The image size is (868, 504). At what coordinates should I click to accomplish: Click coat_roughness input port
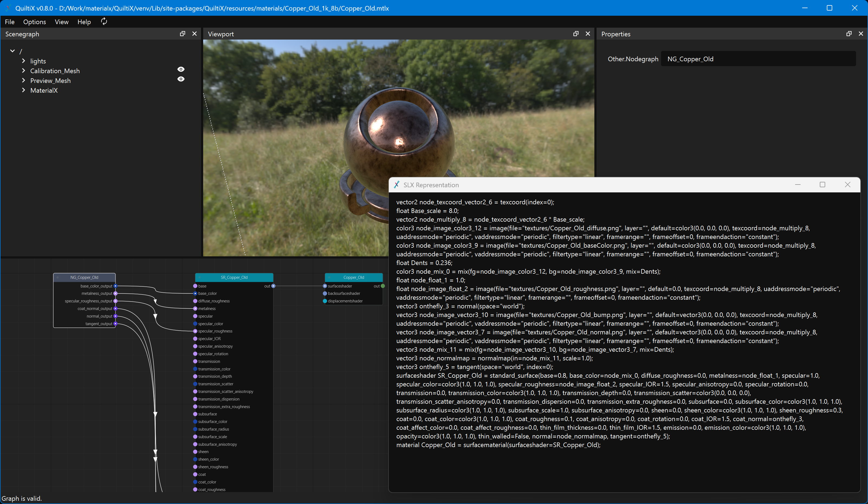[195, 490]
